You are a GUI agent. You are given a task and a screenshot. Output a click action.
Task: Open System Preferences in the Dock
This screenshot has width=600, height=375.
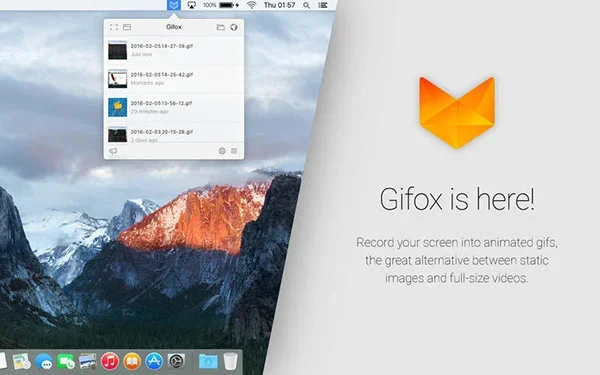(x=176, y=361)
